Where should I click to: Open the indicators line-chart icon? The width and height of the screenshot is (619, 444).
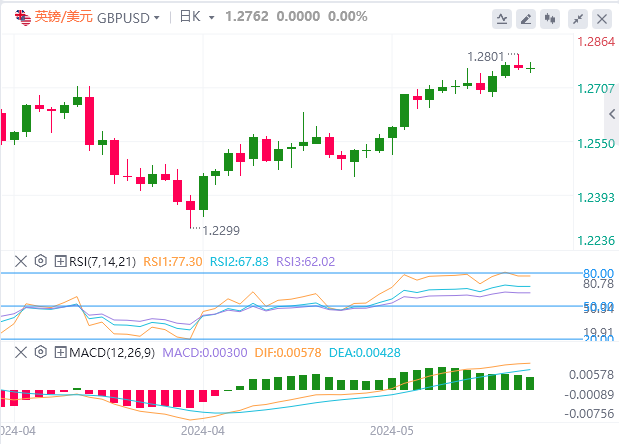coord(502,19)
